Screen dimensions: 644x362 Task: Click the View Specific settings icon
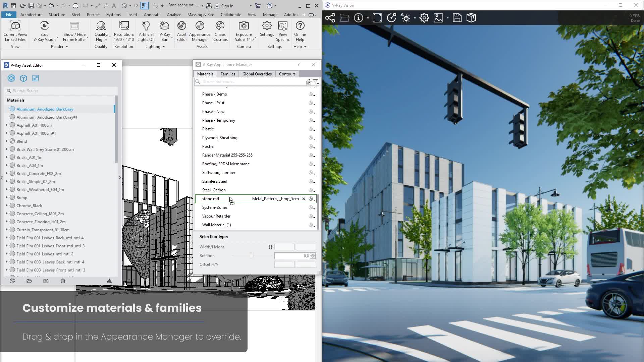click(283, 26)
